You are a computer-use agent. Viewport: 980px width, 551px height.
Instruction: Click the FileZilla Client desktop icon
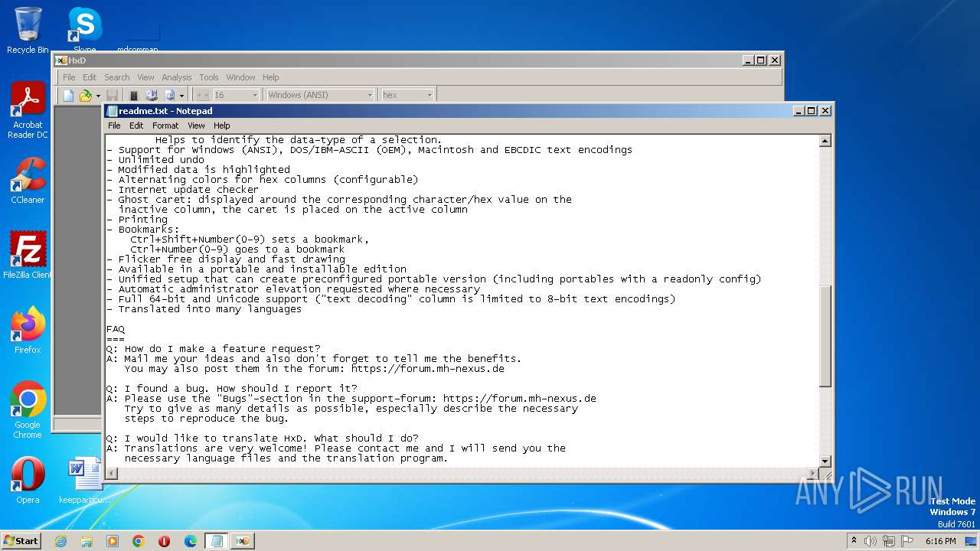[28, 256]
